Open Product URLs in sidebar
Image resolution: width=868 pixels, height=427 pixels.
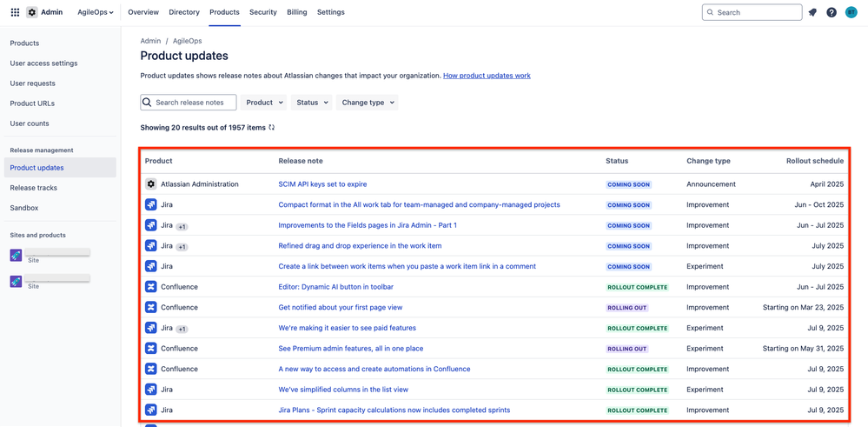click(60, 103)
